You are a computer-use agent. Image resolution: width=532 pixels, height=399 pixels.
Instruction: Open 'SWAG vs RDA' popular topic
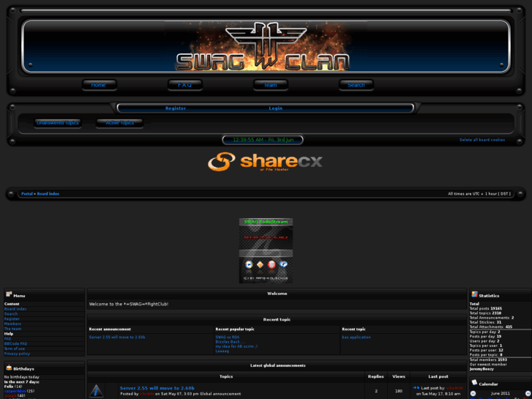point(228,338)
